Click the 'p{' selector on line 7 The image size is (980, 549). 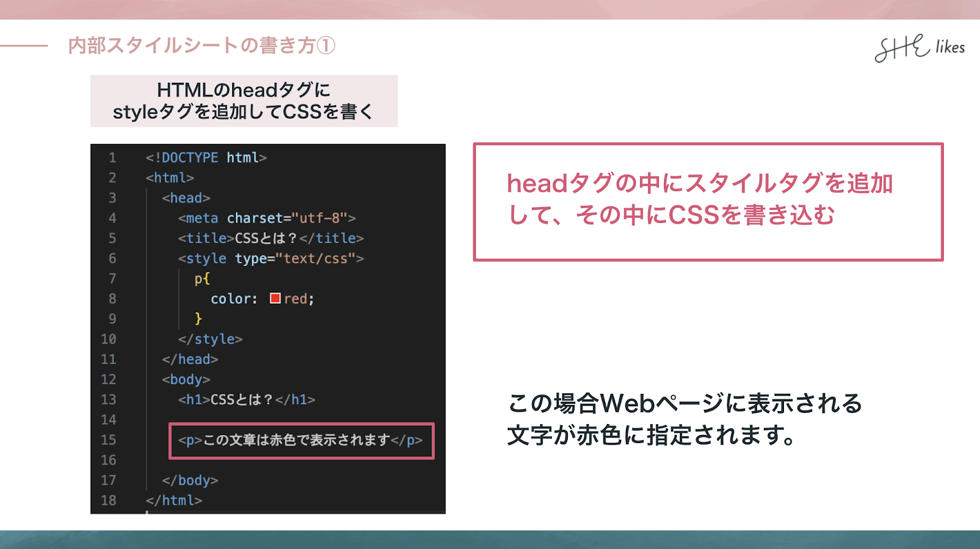(x=202, y=279)
